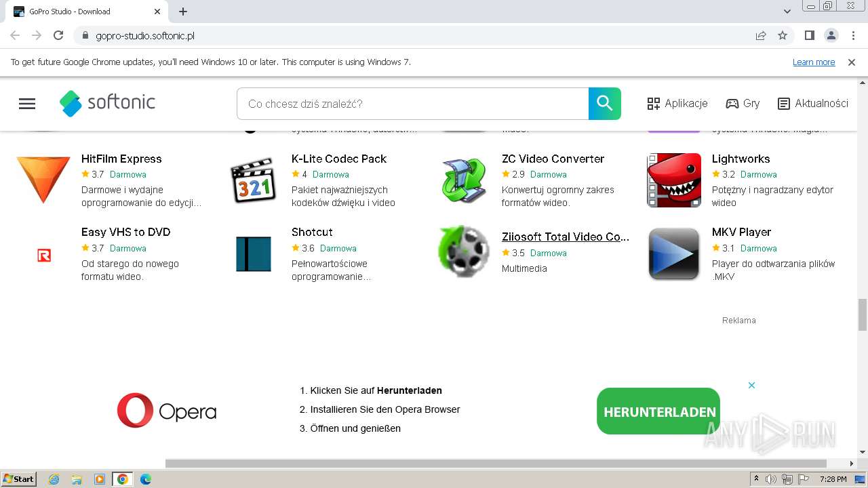Screen dimensions: 868x488
Task: Click 'Potężny i nagradzany edytor wideo' description
Action: pos(772,196)
